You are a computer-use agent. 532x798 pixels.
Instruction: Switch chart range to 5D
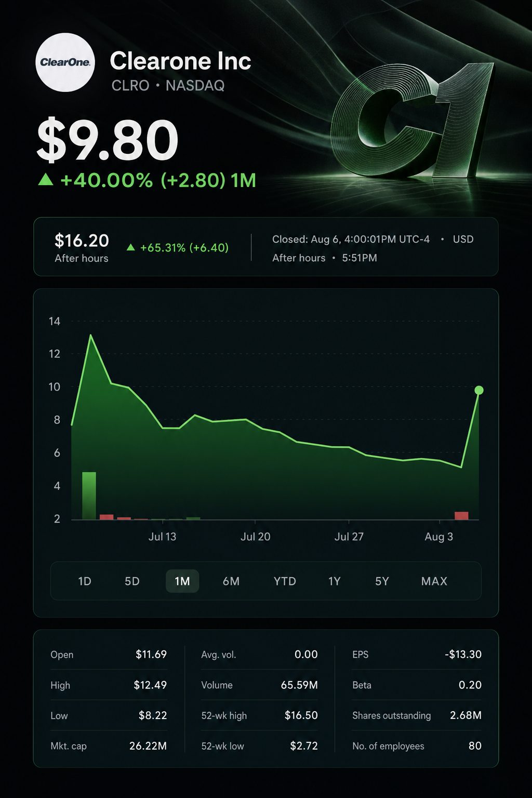[x=132, y=581]
